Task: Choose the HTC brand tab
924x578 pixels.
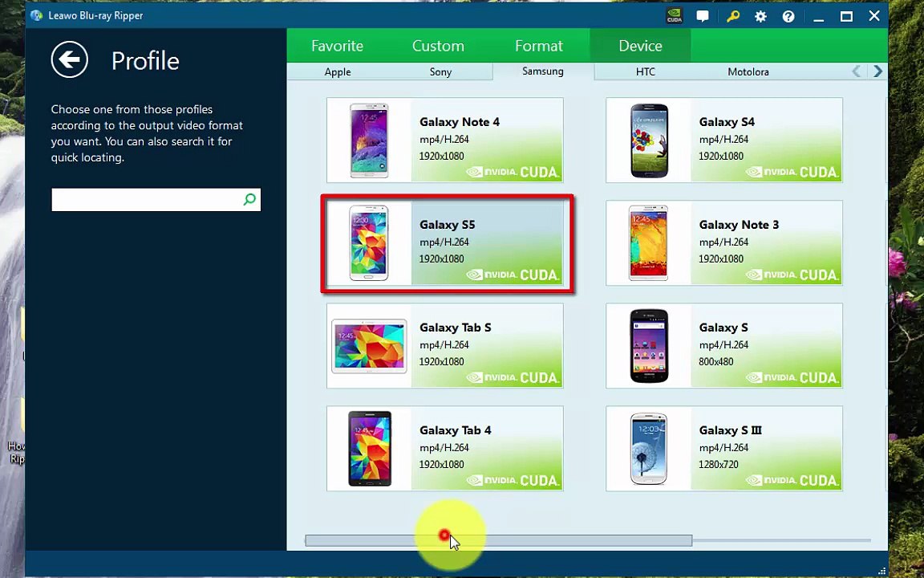Action: click(x=645, y=72)
